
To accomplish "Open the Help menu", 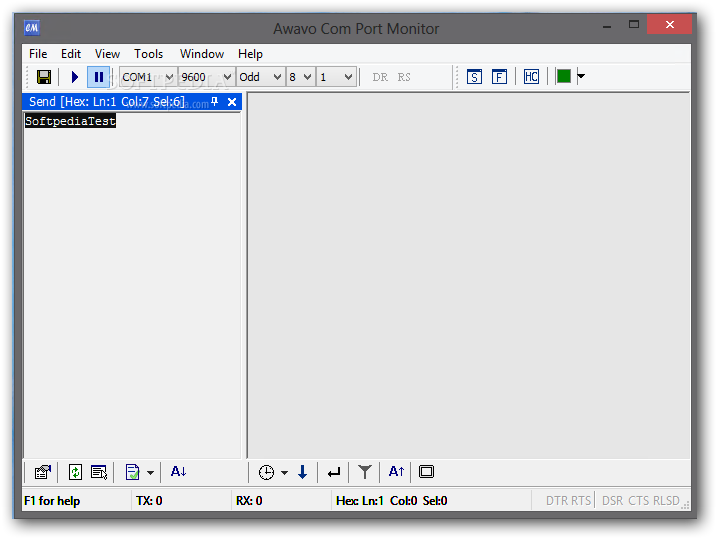I will pyautogui.click(x=250, y=54).
